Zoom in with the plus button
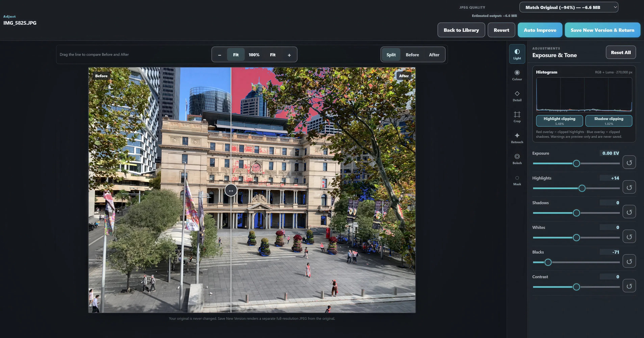 (289, 55)
